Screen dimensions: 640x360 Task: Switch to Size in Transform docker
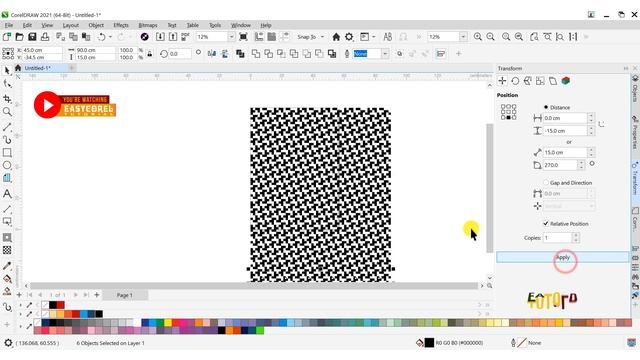pyautogui.click(x=540, y=81)
